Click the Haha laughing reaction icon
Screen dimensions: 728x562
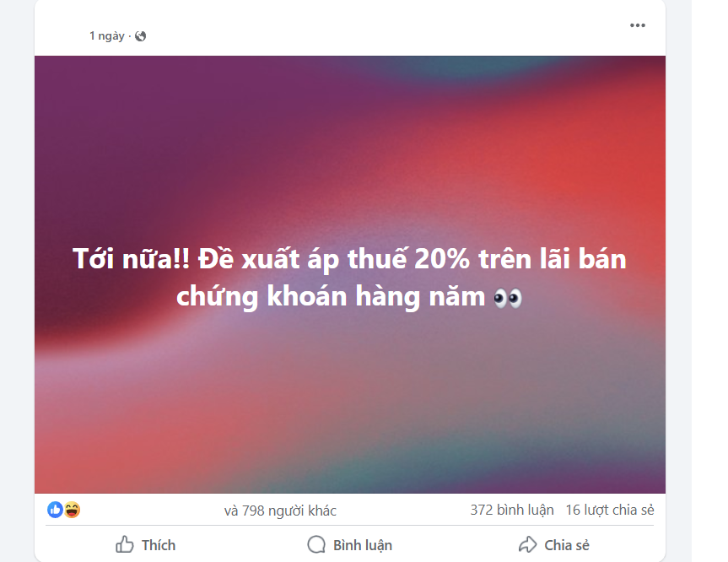72,510
